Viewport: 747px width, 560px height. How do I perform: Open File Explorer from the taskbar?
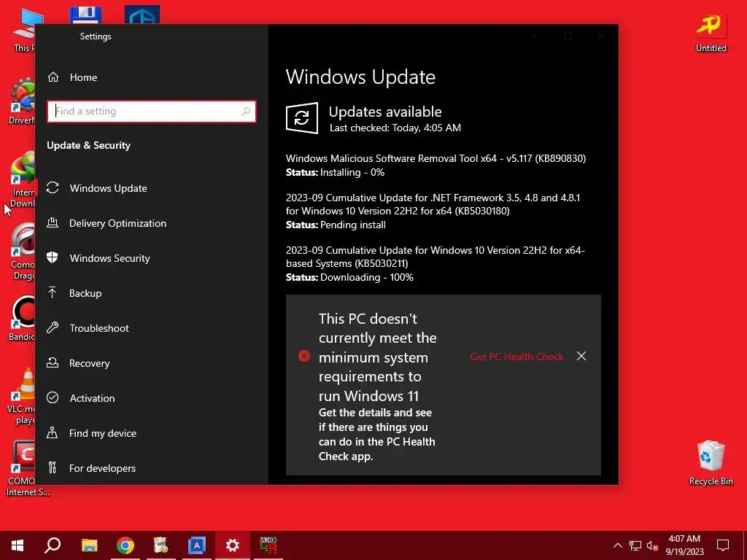89,545
